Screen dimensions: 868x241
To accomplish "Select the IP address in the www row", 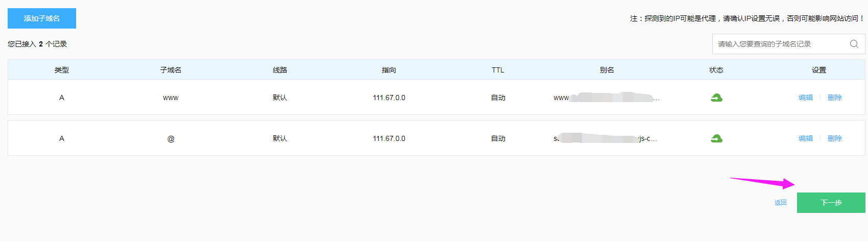I will (389, 98).
